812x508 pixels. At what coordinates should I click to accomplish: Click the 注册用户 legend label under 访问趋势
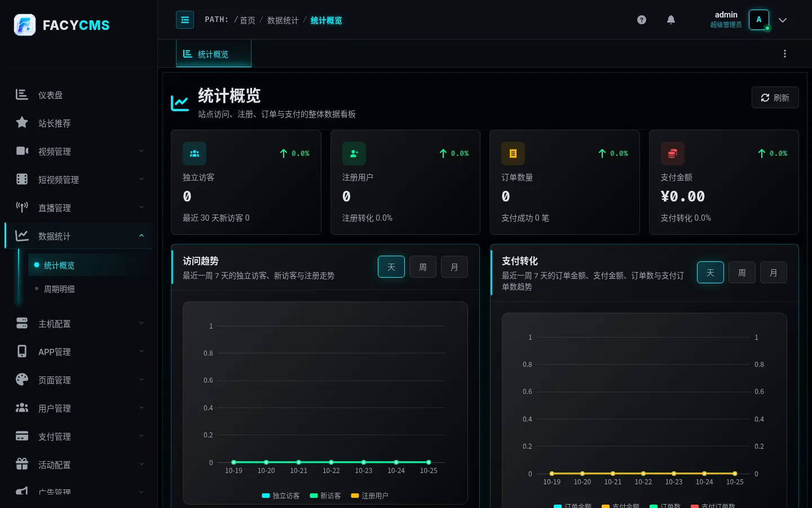(375, 496)
